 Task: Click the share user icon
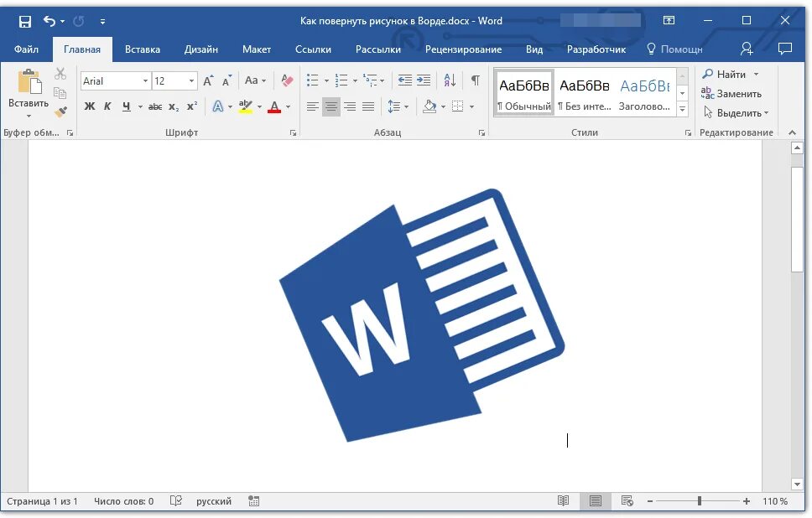click(x=747, y=49)
